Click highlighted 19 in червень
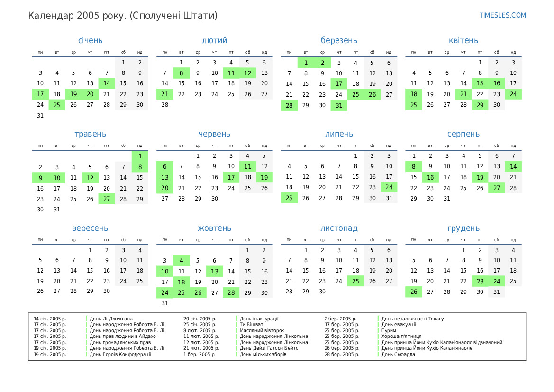This screenshot has width=554, height=392. [x=264, y=177]
